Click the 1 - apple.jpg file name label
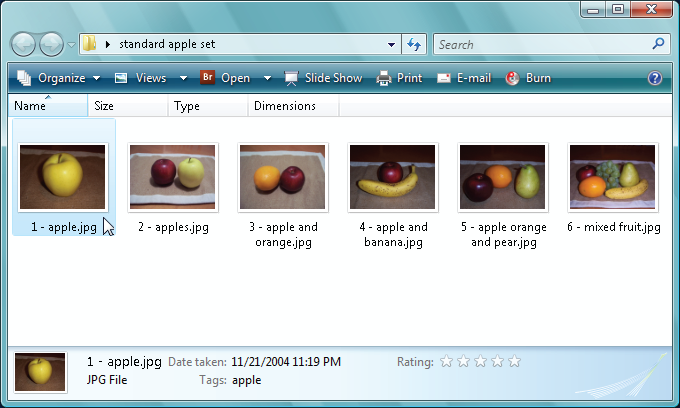Image resolution: width=680 pixels, height=408 pixels. [x=64, y=227]
